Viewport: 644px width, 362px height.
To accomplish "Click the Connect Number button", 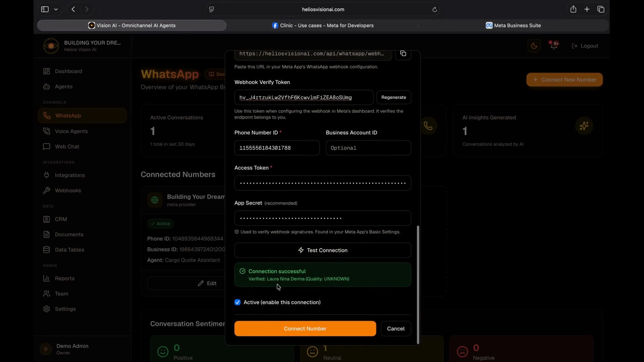I will tap(305, 328).
